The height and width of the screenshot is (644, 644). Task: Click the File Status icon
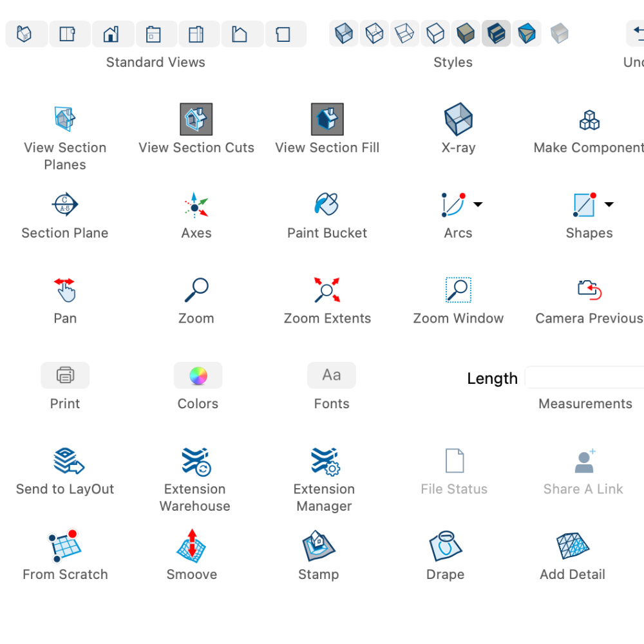[x=455, y=461]
